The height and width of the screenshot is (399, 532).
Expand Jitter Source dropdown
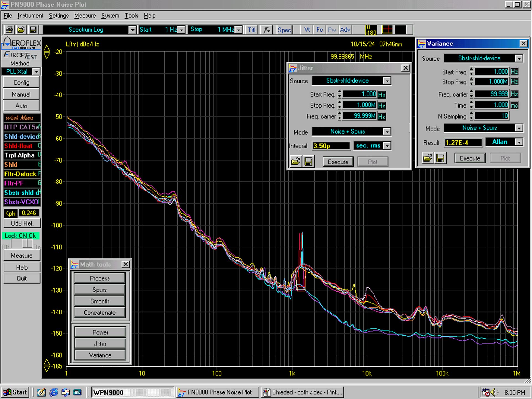click(x=387, y=81)
